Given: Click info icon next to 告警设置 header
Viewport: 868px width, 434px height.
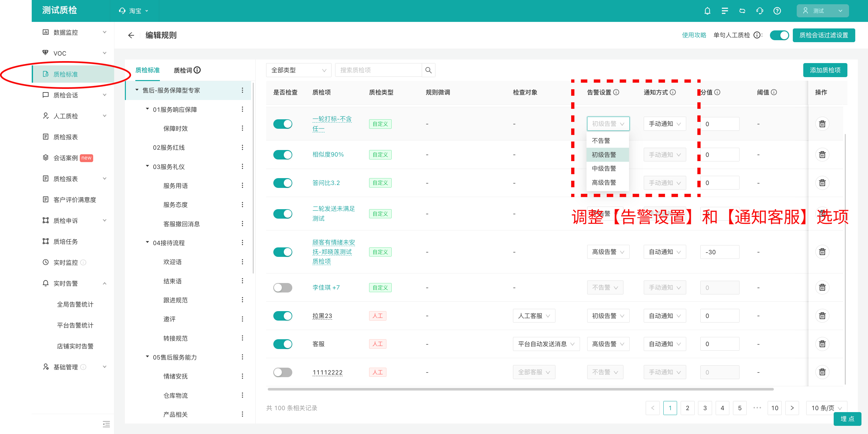Looking at the screenshot, I should tap(616, 92).
